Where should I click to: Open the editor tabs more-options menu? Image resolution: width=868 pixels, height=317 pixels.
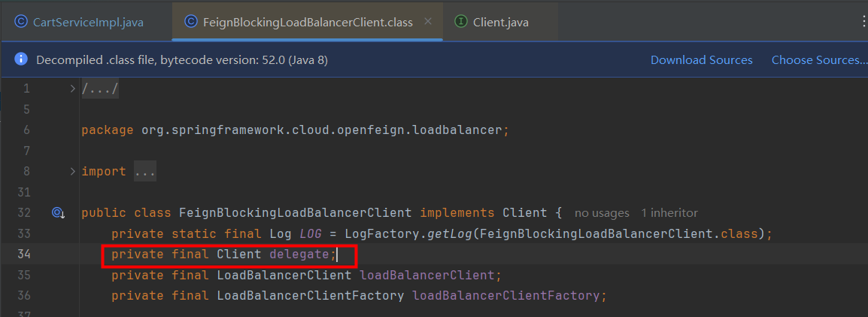click(863, 22)
